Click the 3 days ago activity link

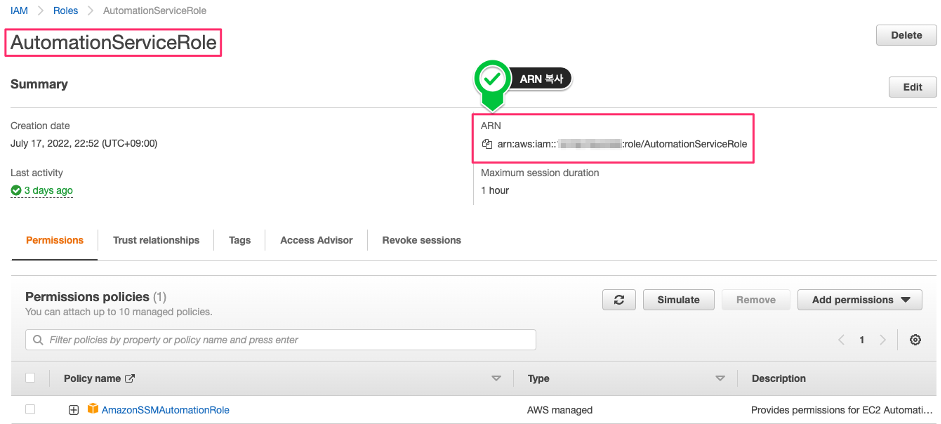tap(49, 191)
